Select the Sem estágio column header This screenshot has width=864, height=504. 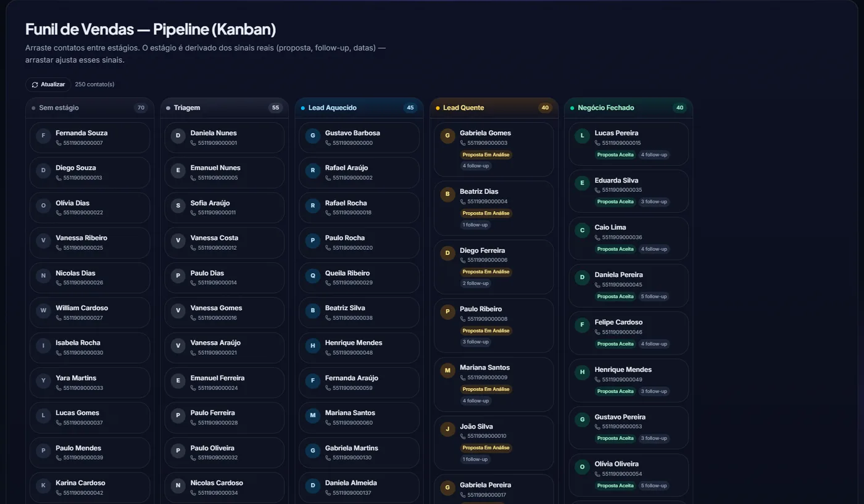tap(90, 108)
